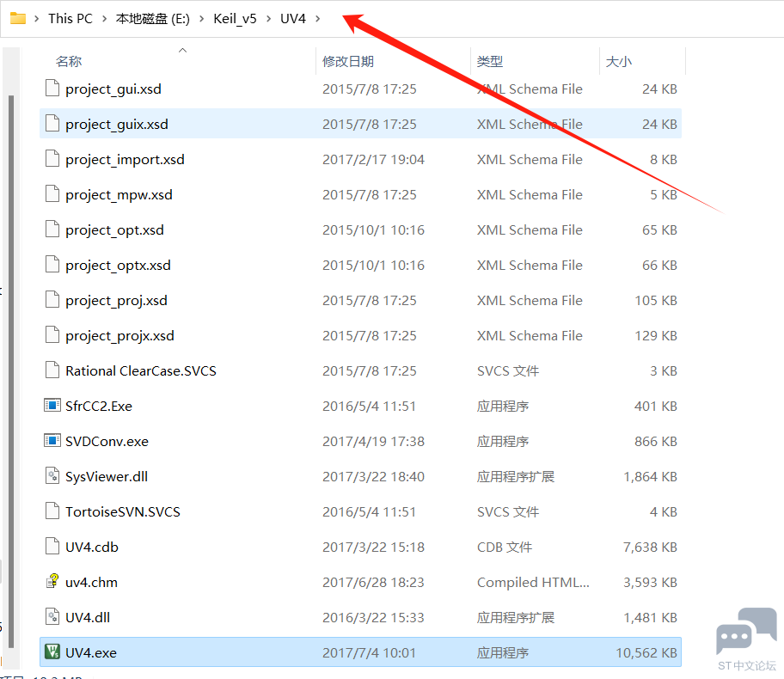Viewport: 784px width, 679px height.
Task: Click the UV4.cdb file icon
Action: tap(52, 546)
